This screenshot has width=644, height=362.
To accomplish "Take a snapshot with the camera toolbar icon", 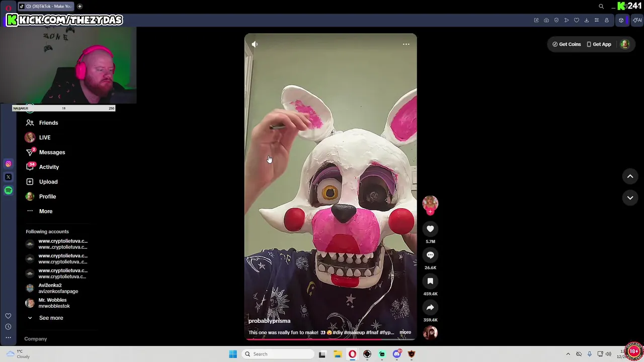I will click(546, 20).
